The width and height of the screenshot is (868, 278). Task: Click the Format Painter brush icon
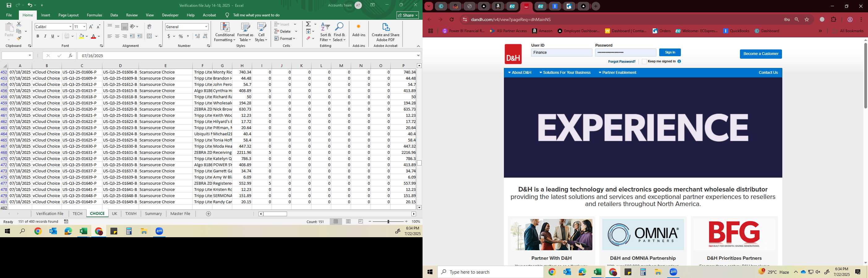click(19, 38)
